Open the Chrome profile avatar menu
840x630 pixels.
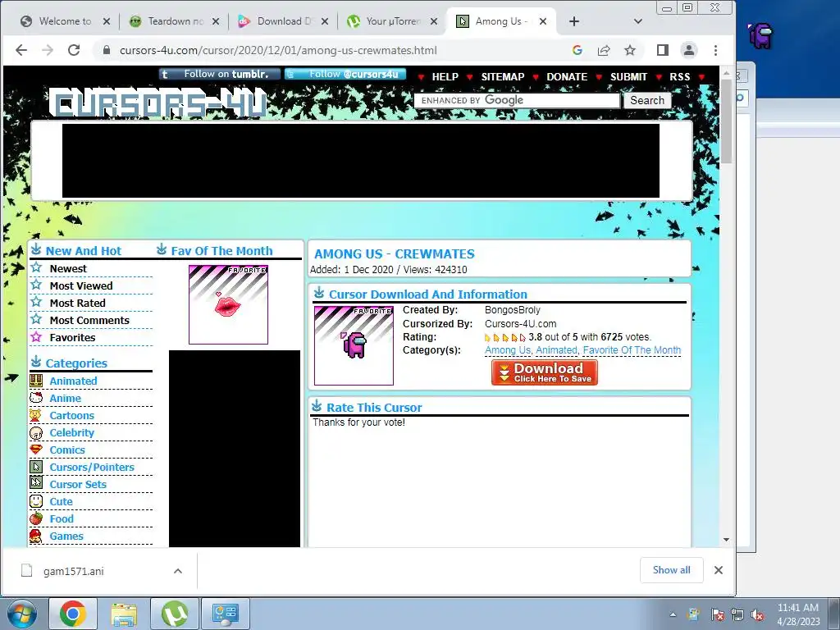[x=689, y=50]
